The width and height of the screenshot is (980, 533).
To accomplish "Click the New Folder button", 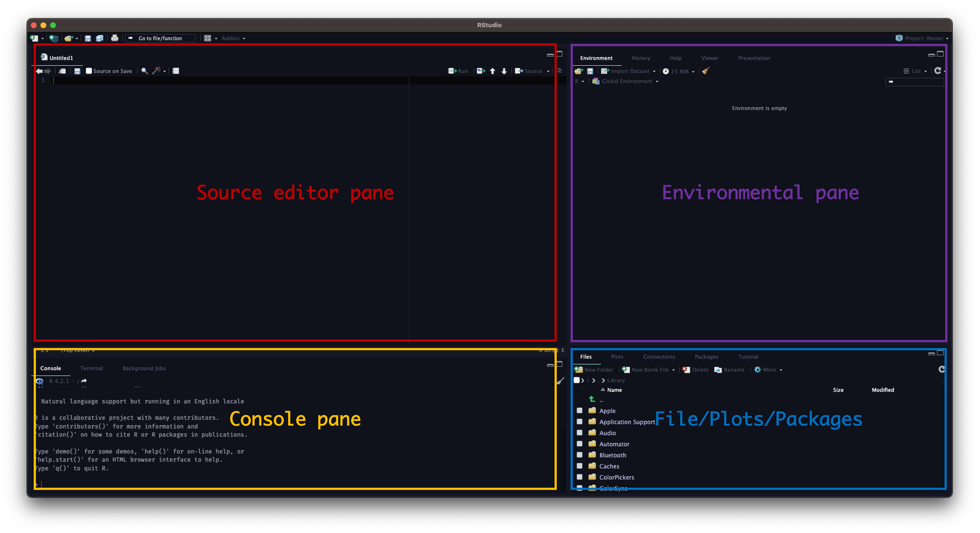I will tap(594, 369).
